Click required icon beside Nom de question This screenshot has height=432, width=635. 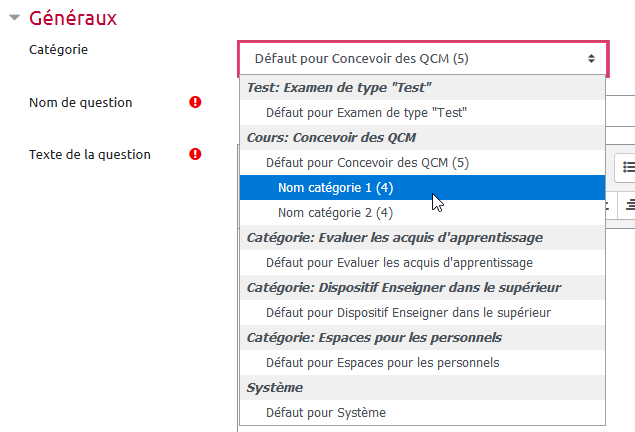pyautogui.click(x=195, y=102)
